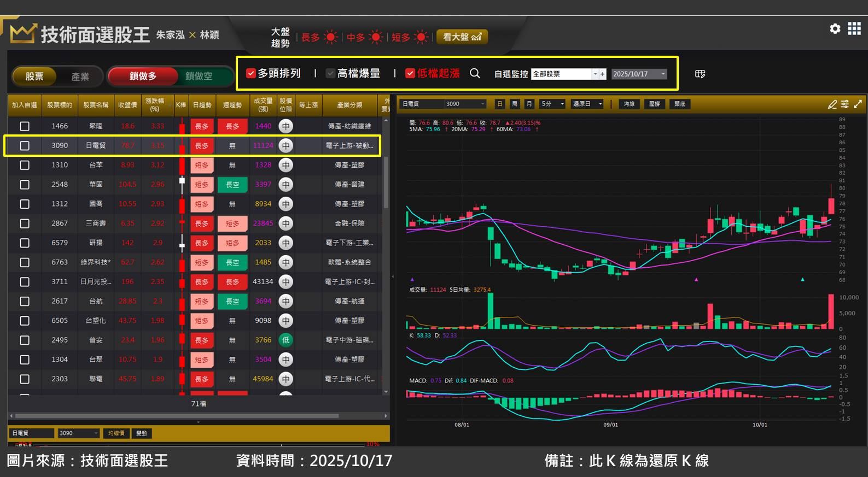The width and height of the screenshot is (868, 477).
Task: Click the 均線 button on chart toolbar
Action: click(x=629, y=104)
